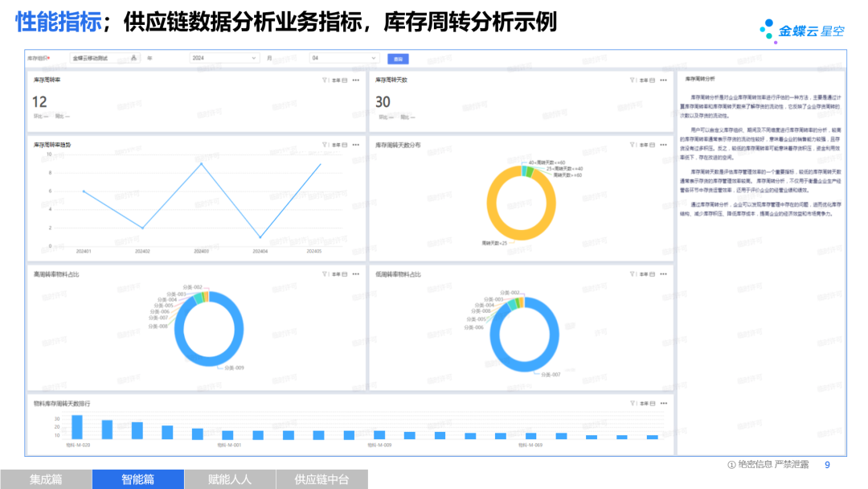Click the 库存周转天数 value 30
This screenshot has height=489, width=868.
click(383, 102)
